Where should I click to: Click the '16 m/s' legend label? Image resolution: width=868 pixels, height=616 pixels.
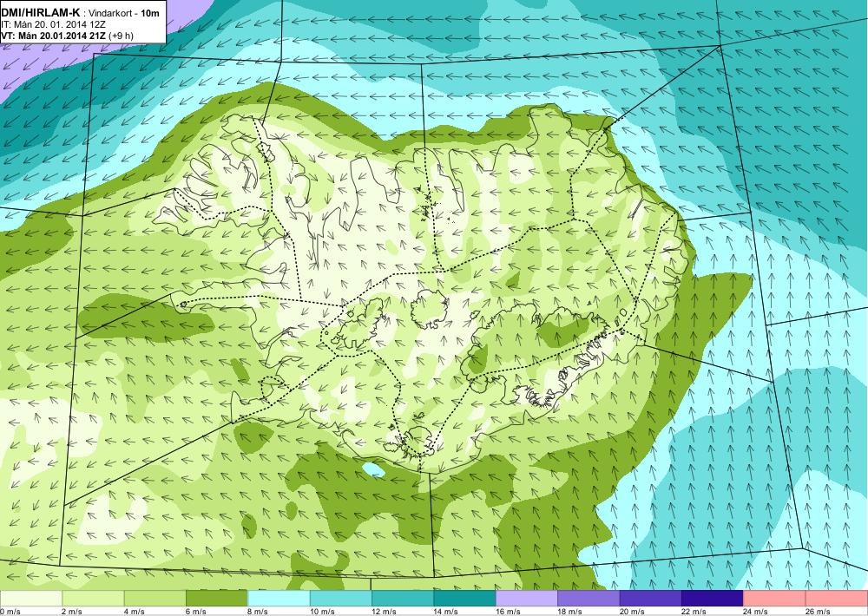click(508, 612)
